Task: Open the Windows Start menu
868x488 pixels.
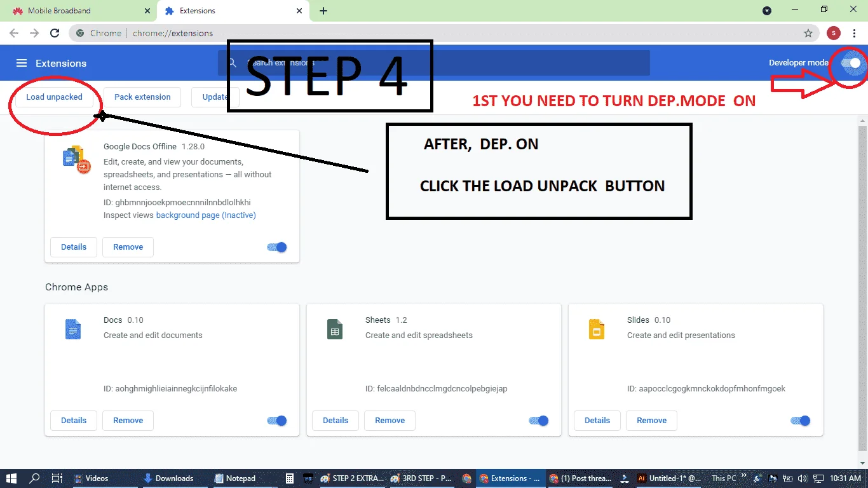Action: [11, 478]
